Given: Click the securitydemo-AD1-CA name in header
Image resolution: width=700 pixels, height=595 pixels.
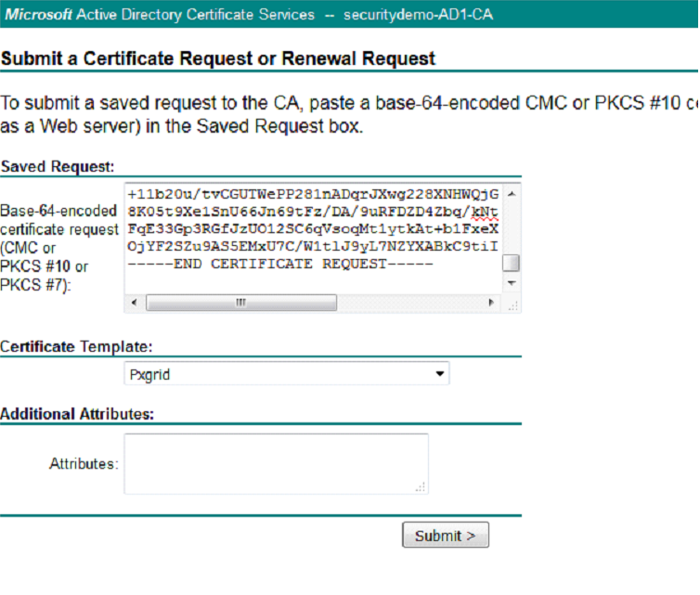Looking at the screenshot, I should click(419, 15).
